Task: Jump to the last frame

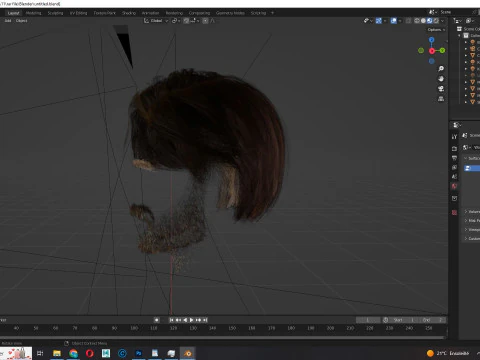Action: point(205,320)
